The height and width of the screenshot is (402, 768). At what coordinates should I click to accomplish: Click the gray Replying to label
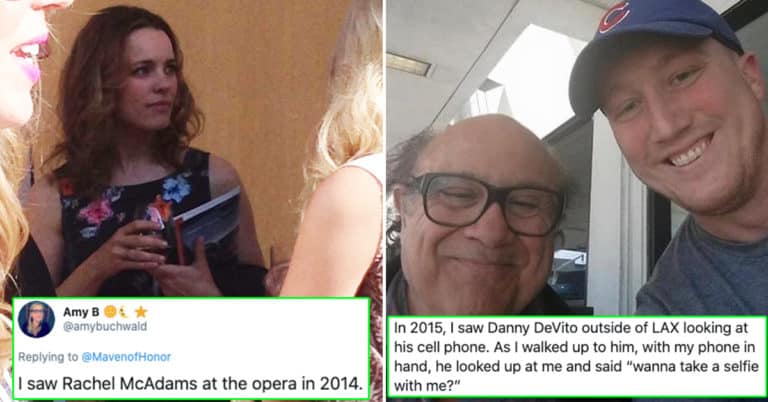click(x=48, y=357)
